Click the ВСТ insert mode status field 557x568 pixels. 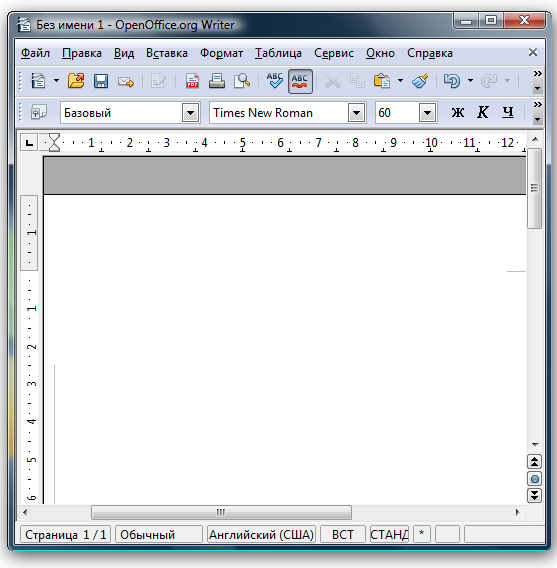[x=342, y=534]
